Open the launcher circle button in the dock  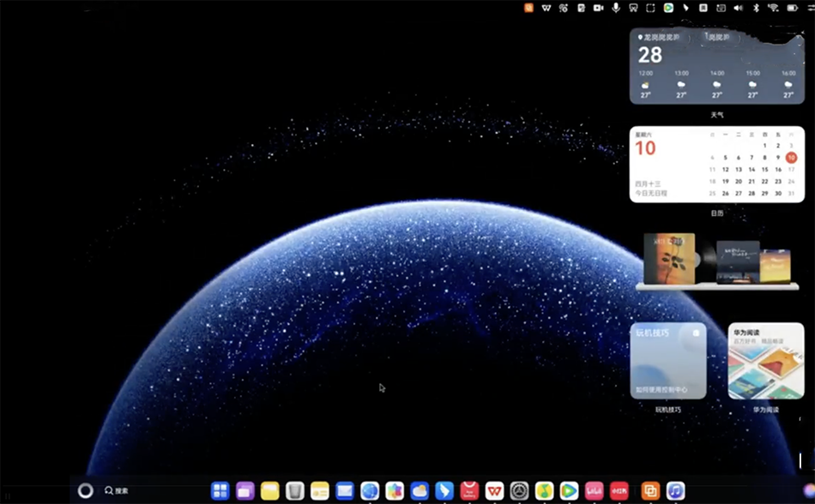[85, 490]
